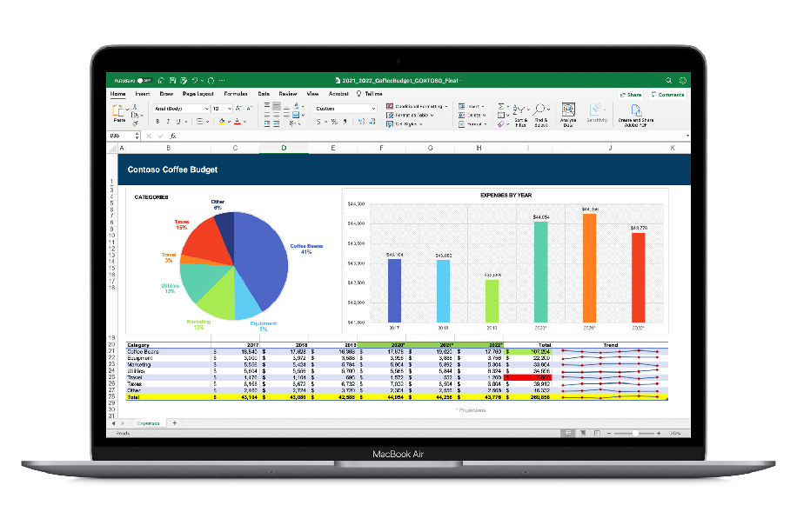
Task: Switch to the Insert tab
Action: click(143, 94)
